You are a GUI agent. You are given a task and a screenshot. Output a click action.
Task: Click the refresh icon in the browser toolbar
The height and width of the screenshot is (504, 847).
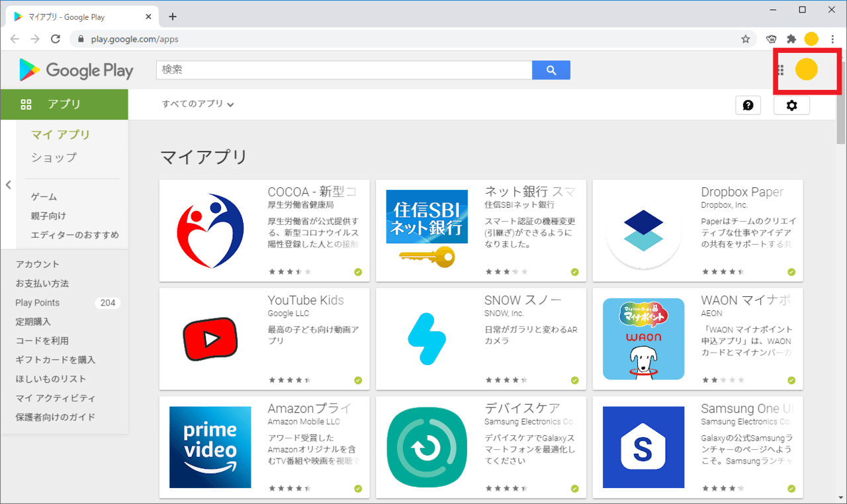pyautogui.click(x=56, y=38)
